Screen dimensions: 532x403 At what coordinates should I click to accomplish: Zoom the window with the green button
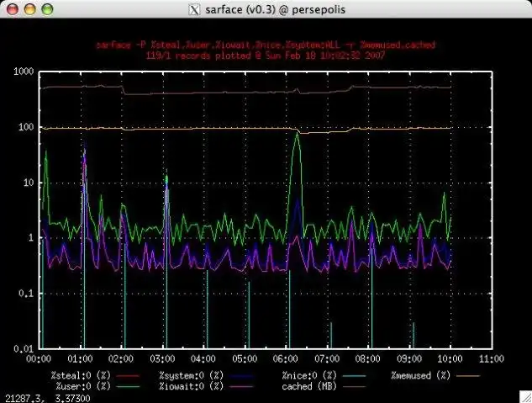pos(48,9)
